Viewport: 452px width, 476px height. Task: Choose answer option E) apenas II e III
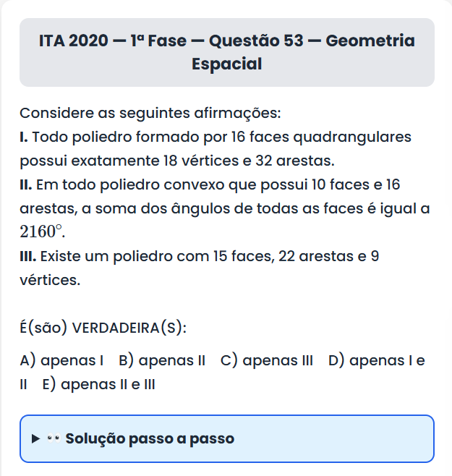(98, 384)
